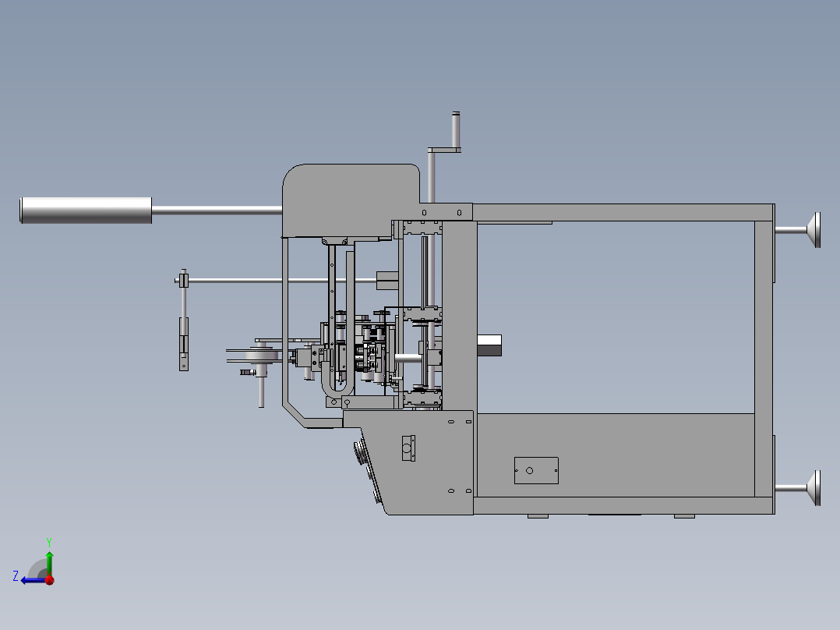Select the large lower frame side panel
This screenshot has height=630, width=840.
615,455
